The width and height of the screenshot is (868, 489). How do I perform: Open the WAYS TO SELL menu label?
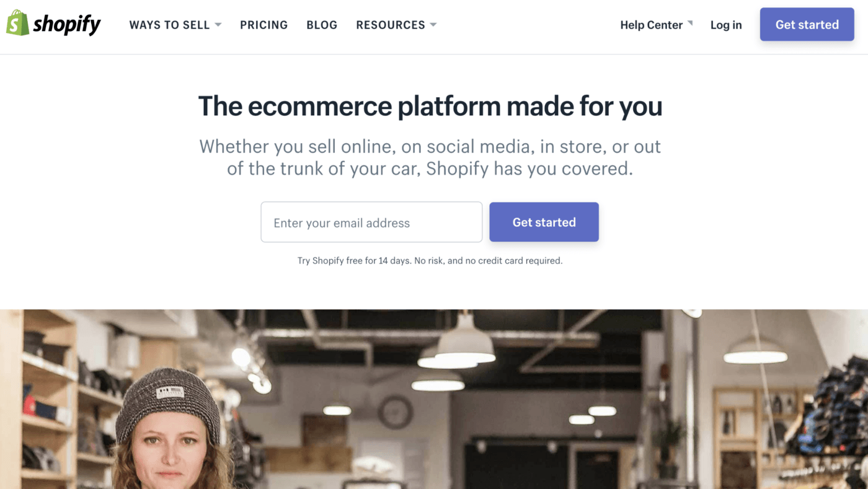169,25
